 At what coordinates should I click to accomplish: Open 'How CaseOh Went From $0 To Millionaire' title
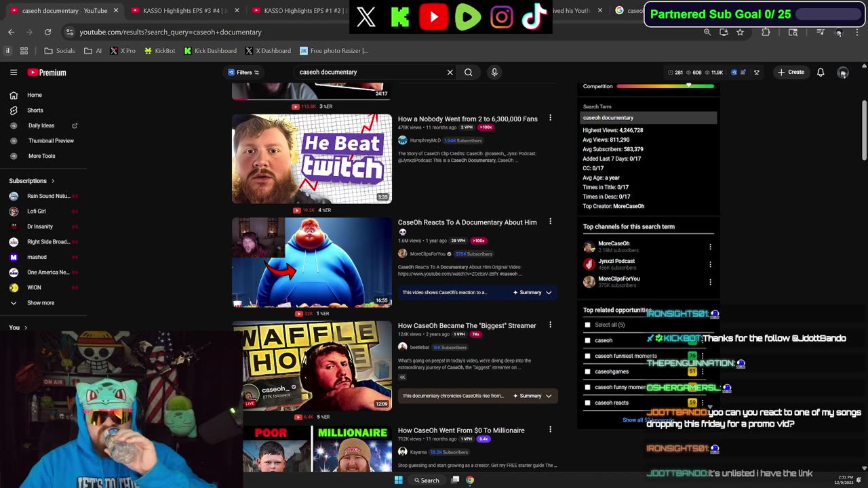click(x=461, y=430)
